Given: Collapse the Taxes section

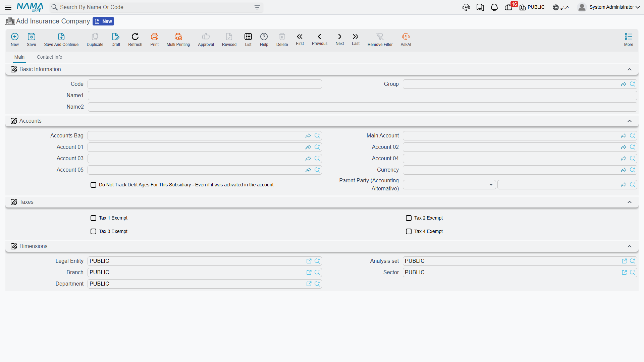Looking at the screenshot, I should click(x=630, y=202).
